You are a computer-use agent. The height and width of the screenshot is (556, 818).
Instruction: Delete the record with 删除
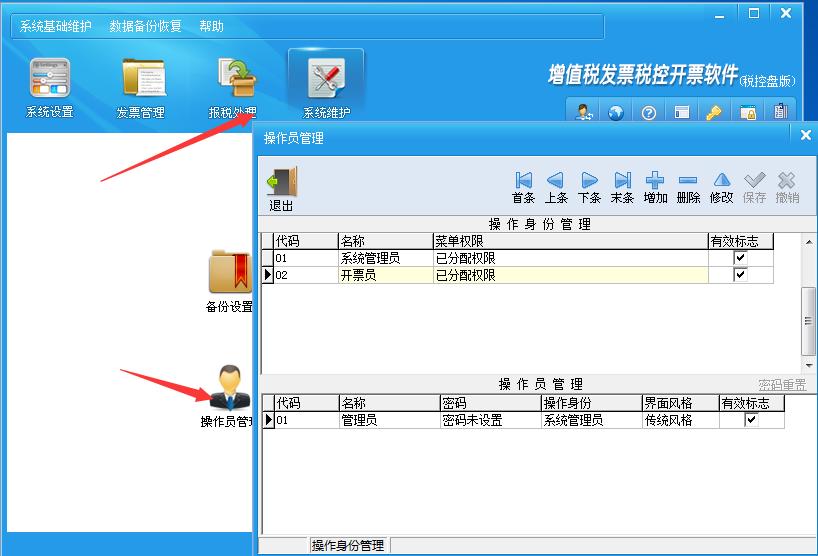point(688,187)
